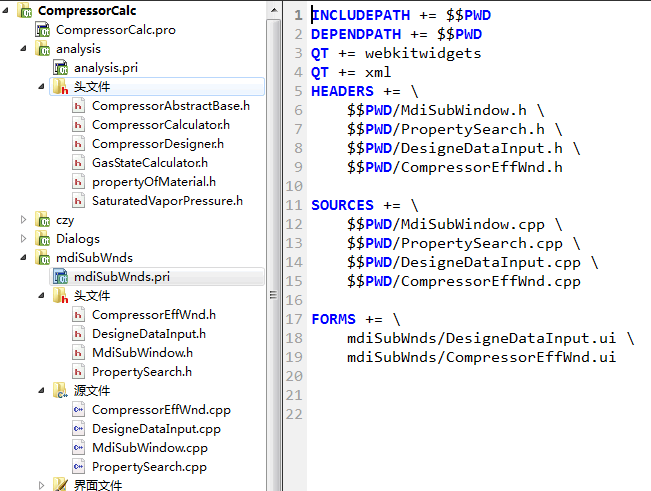This screenshot has width=651, height=491.
Task: Select analysis.pri file name
Action: [x=106, y=68]
